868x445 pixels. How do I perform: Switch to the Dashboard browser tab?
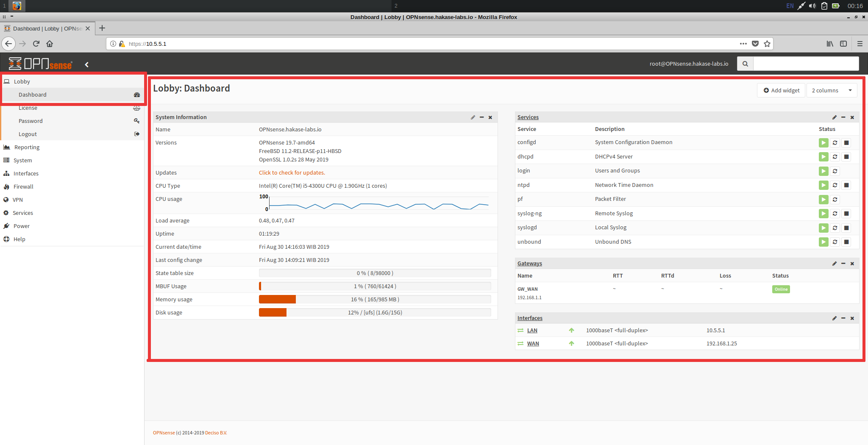pos(47,28)
